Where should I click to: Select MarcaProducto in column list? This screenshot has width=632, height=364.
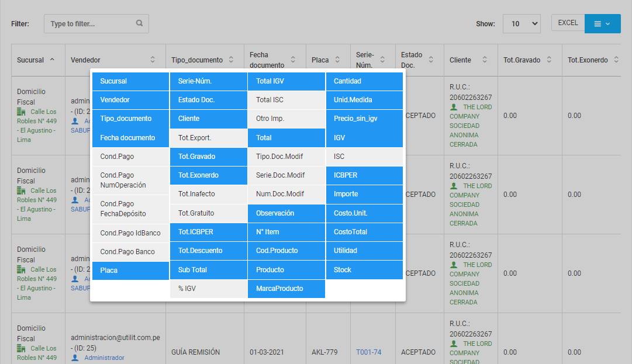286,289
